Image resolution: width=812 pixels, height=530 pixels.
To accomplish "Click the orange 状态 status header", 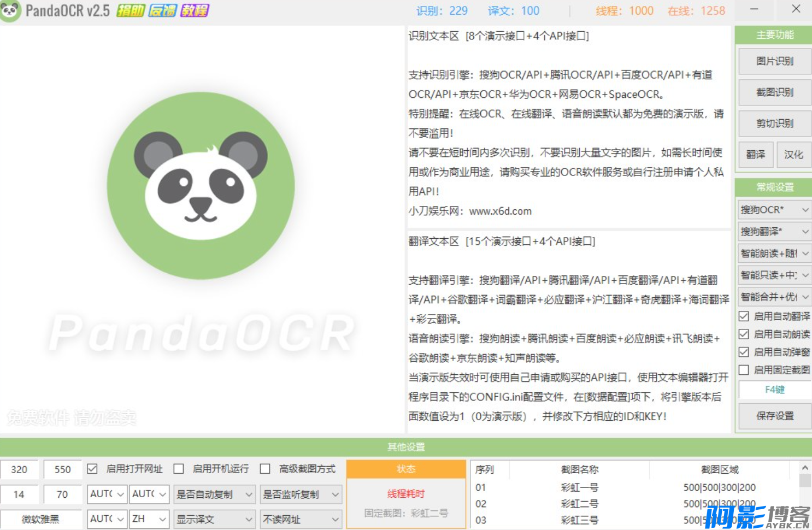I will 406,469.
